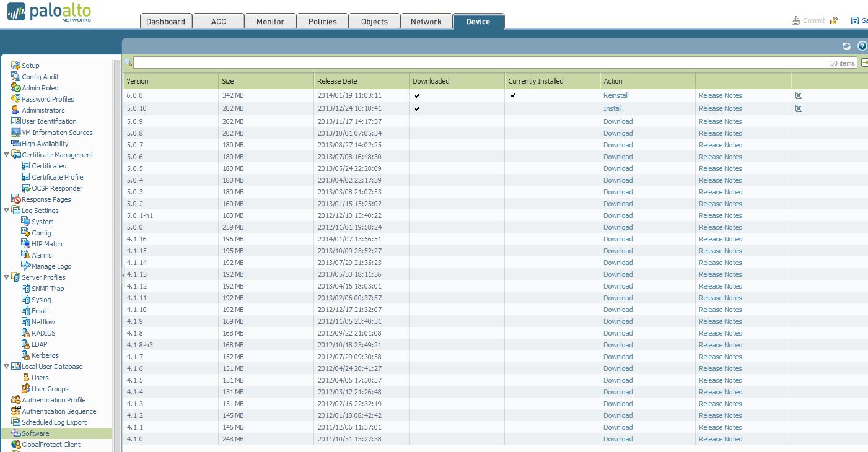The image size is (868, 452).
Task: Open the Dashboard tab
Action: click(x=165, y=21)
